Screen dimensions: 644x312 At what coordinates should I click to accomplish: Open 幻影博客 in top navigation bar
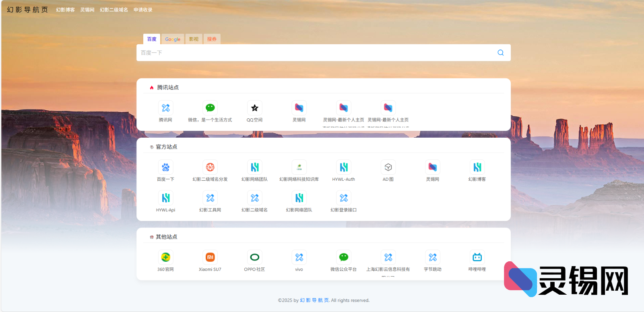(x=65, y=10)
